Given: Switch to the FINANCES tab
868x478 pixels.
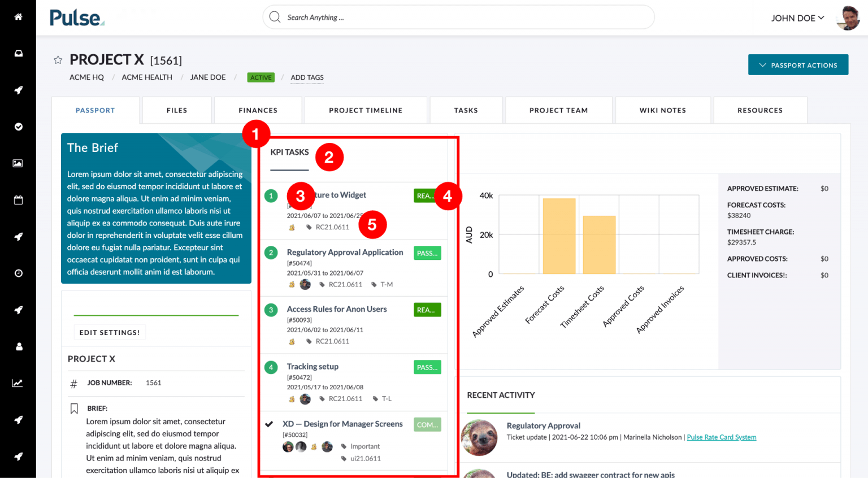Looking at the screenshot, I should (258, 110).
